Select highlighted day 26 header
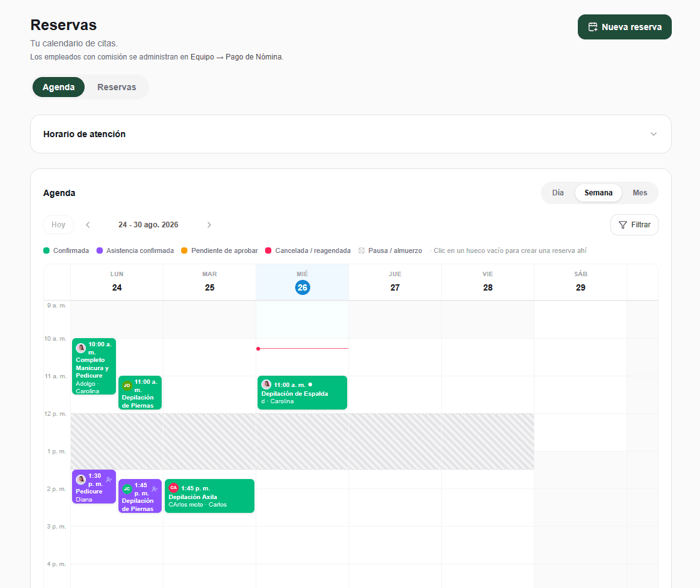This screenshot has width=700, height=588. [302, 282]
